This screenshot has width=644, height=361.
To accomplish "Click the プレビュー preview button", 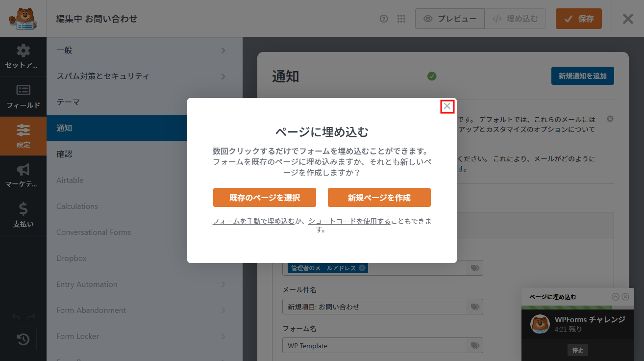I will (450, 19).
